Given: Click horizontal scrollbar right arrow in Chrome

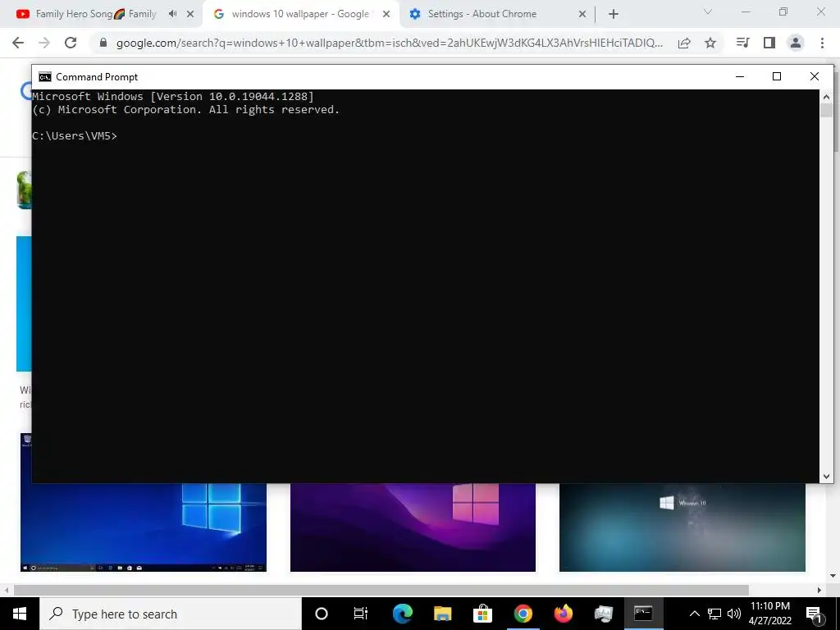Looking at the screenshot, I should (819, 590).
